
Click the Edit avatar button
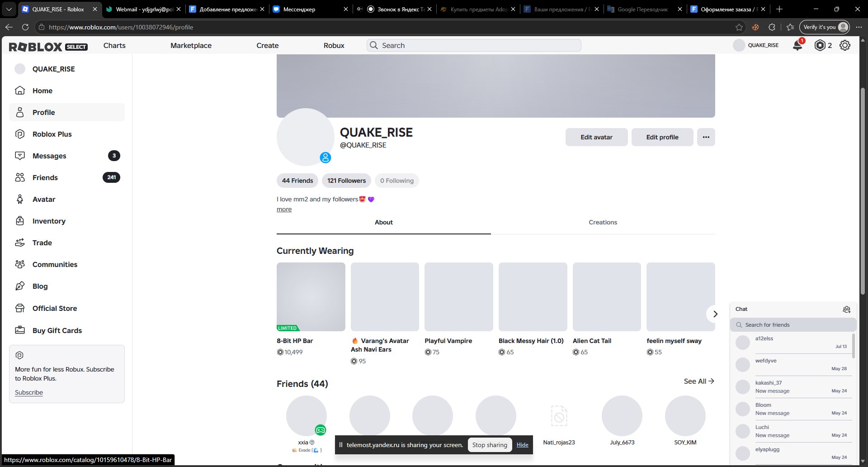coord(596,137)
